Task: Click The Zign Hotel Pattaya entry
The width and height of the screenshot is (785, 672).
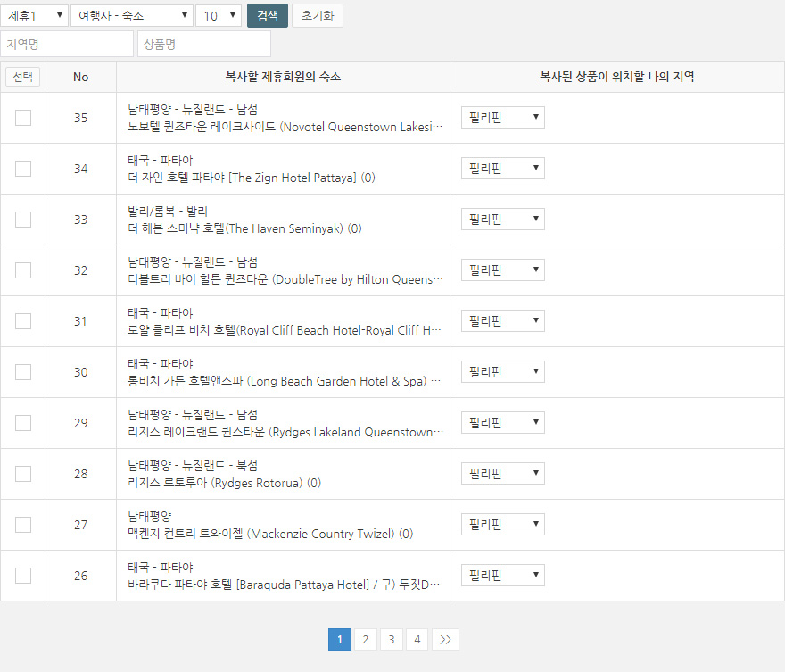Action: tap(252, 178)
